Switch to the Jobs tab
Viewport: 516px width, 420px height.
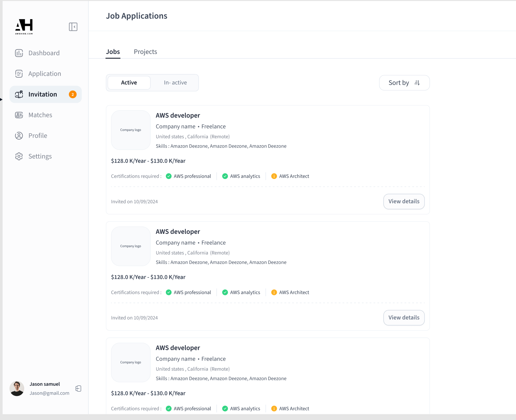113,52
